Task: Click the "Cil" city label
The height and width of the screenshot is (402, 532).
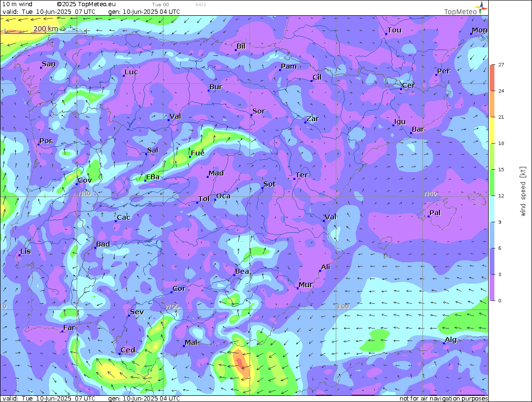Action: [317, 77]
